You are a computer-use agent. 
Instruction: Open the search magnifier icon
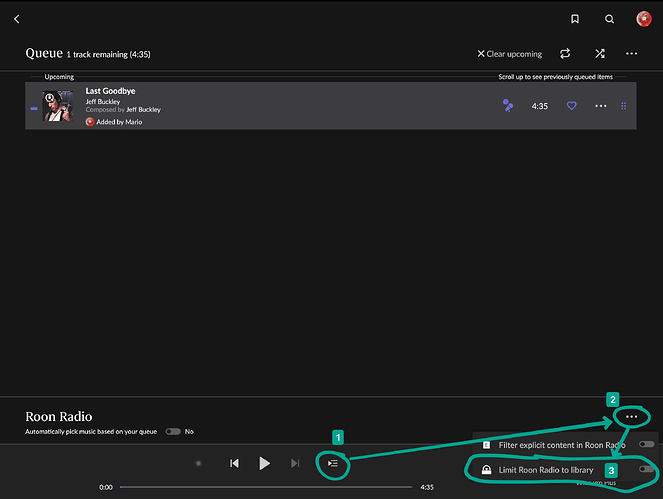609,19
